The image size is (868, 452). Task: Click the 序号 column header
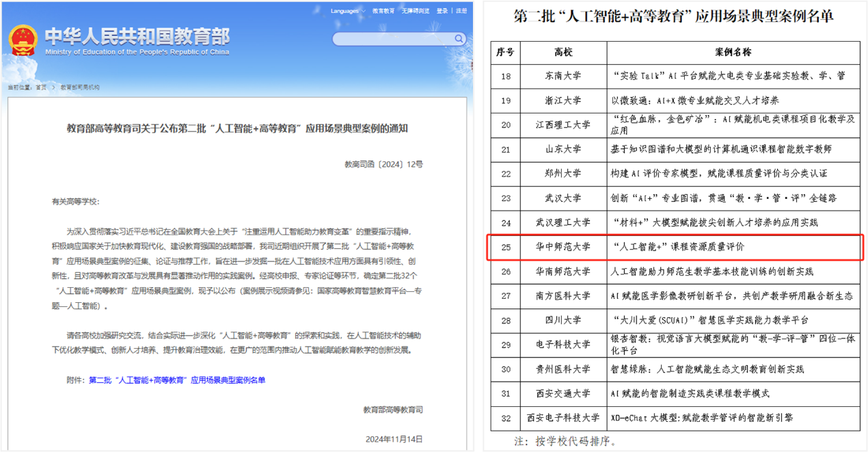505,52
